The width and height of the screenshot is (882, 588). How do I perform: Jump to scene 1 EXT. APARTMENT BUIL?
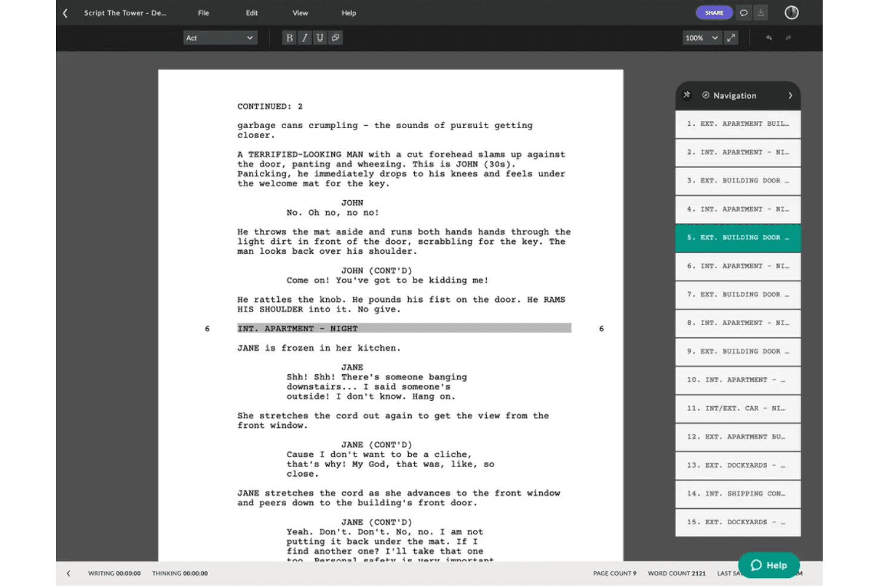pos(738,124)
